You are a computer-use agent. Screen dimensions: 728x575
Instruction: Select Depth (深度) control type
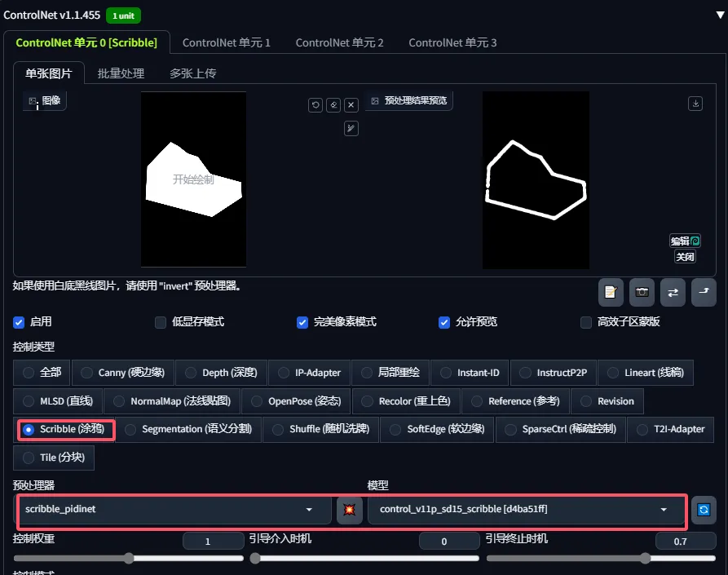click(x=222, y=373)
